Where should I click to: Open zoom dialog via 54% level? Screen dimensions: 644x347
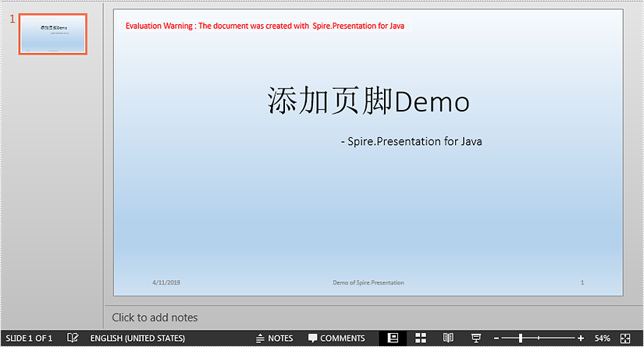602,338
